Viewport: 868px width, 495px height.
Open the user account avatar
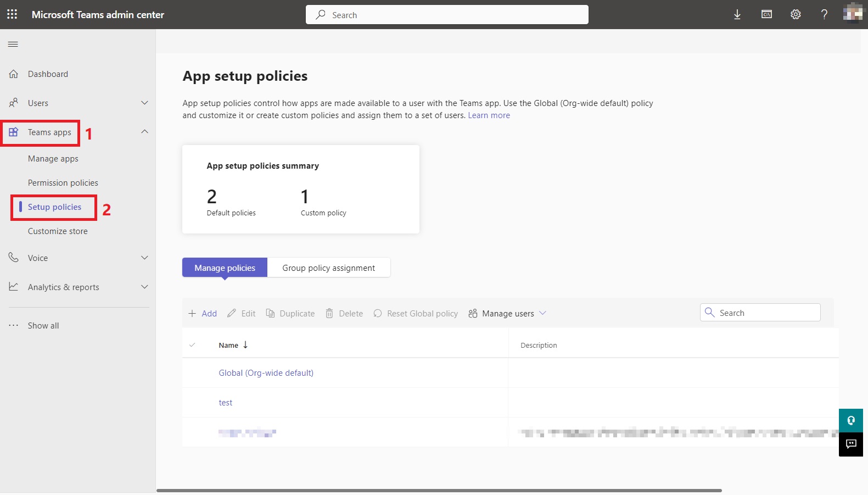853,13
